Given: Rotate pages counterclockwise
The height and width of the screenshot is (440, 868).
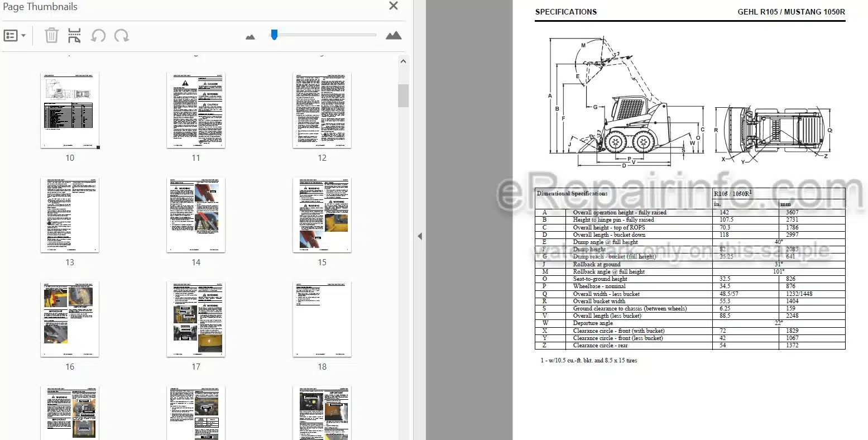Looking at the screenshot, I should tap(98, 36).
